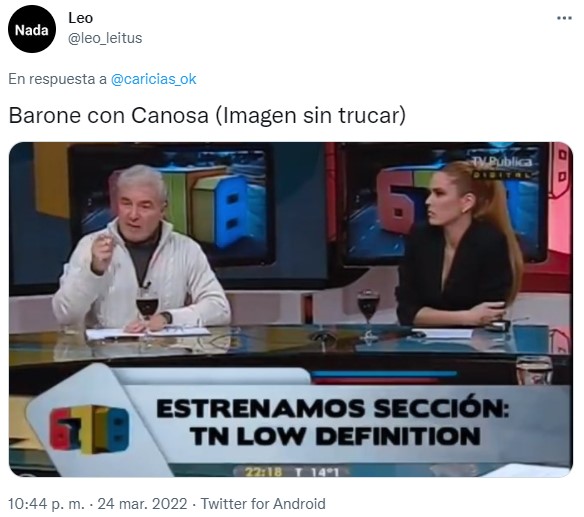The height and width of the screenshot is (517, 584).
Task: Click the blue 8 on the left studio screen
Action: (232, 210)
